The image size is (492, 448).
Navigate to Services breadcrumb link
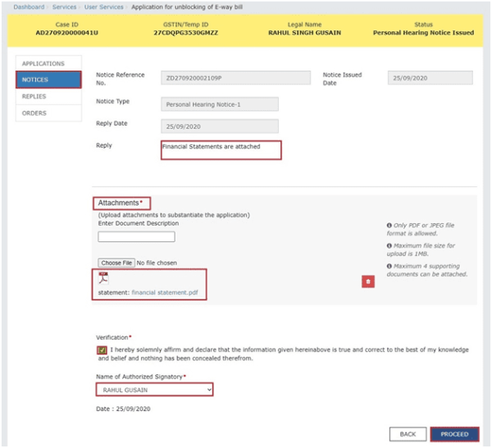(x=64, y=7)
